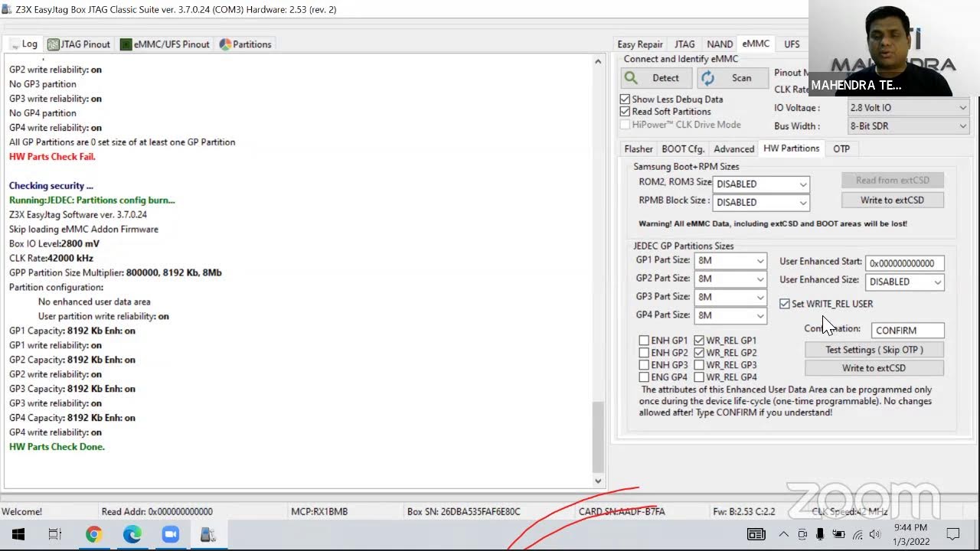Open Microsoft Edge from the taskbar

click(x=132, y=534)
